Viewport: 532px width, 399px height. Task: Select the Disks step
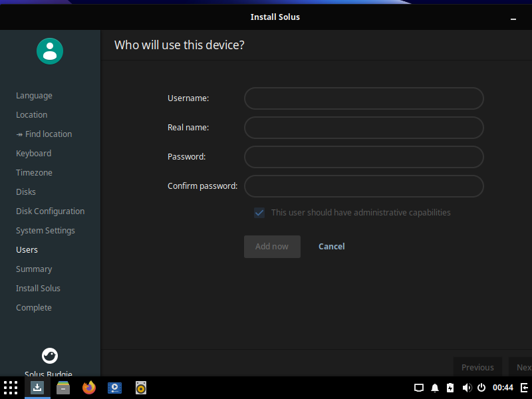(26, 192)
